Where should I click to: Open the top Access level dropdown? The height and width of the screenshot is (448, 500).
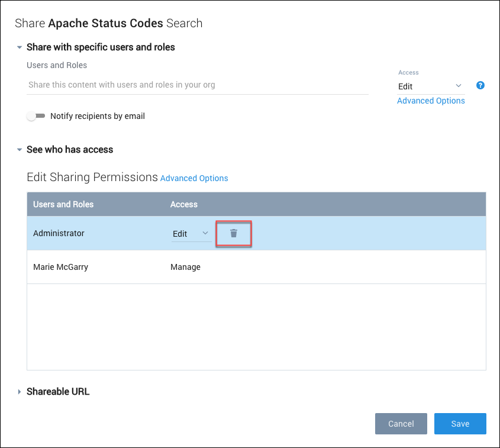coord(430,86)
